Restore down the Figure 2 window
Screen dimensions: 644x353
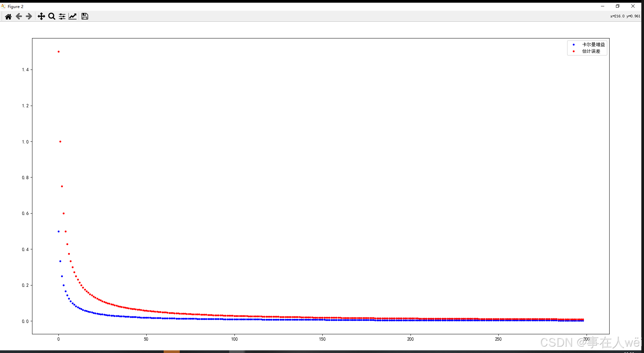[x=618, y=6]
